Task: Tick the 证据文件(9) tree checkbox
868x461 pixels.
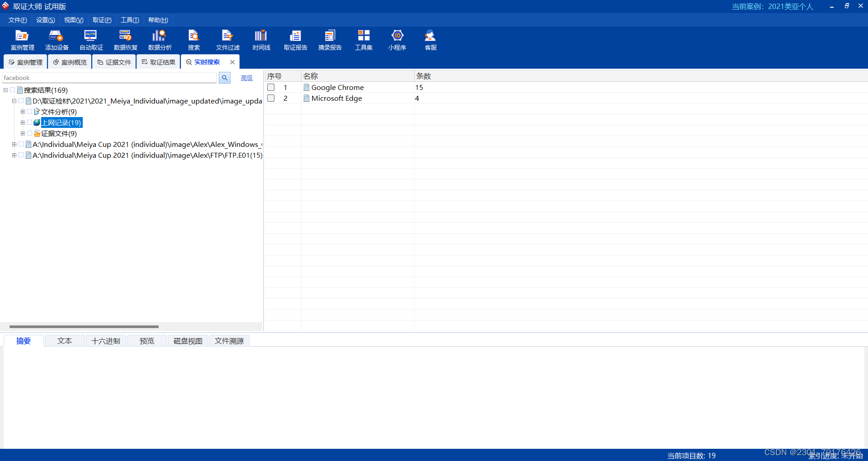Action: pos(30,133)
